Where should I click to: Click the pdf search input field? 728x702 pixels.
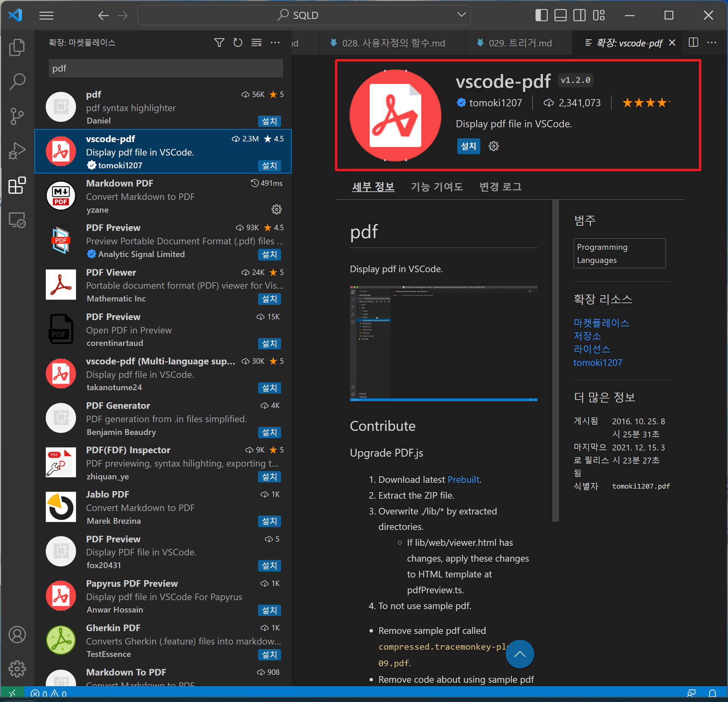point(166,68)
